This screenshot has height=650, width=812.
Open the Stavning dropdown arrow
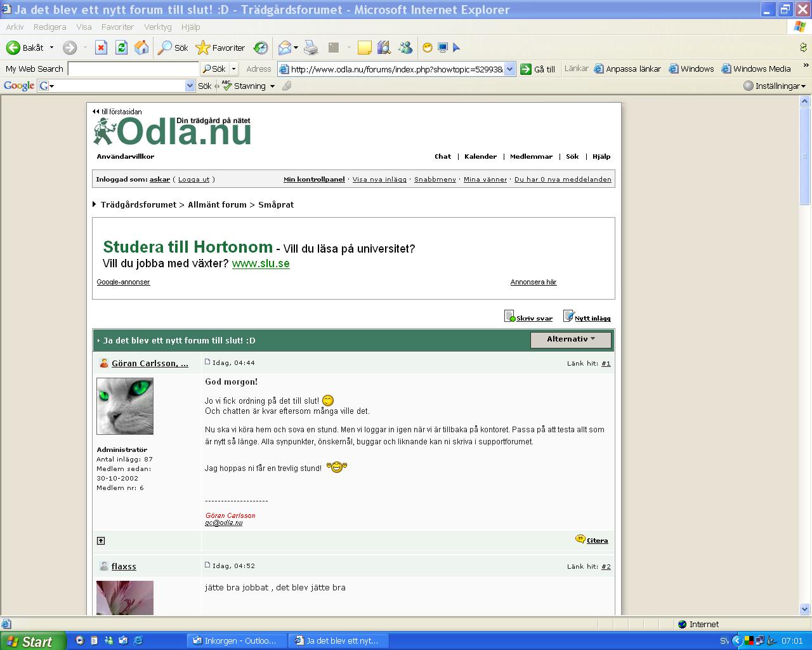[272, 86]
